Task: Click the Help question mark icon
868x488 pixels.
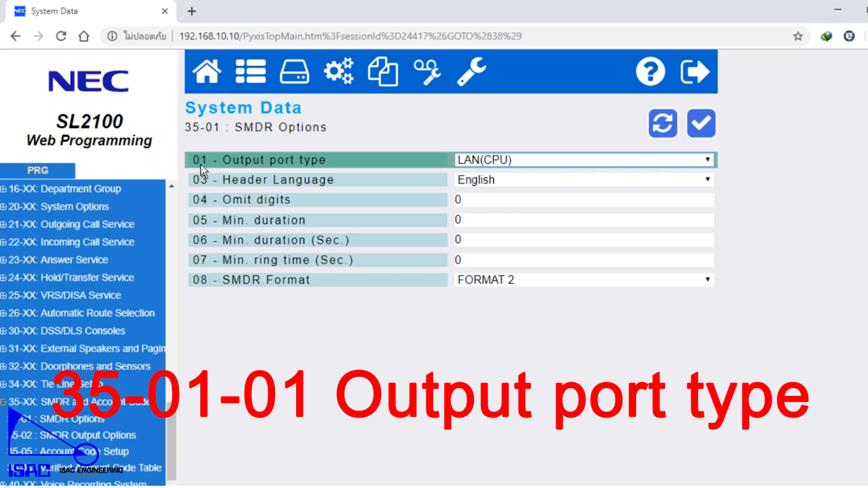Action: (651, 71)
